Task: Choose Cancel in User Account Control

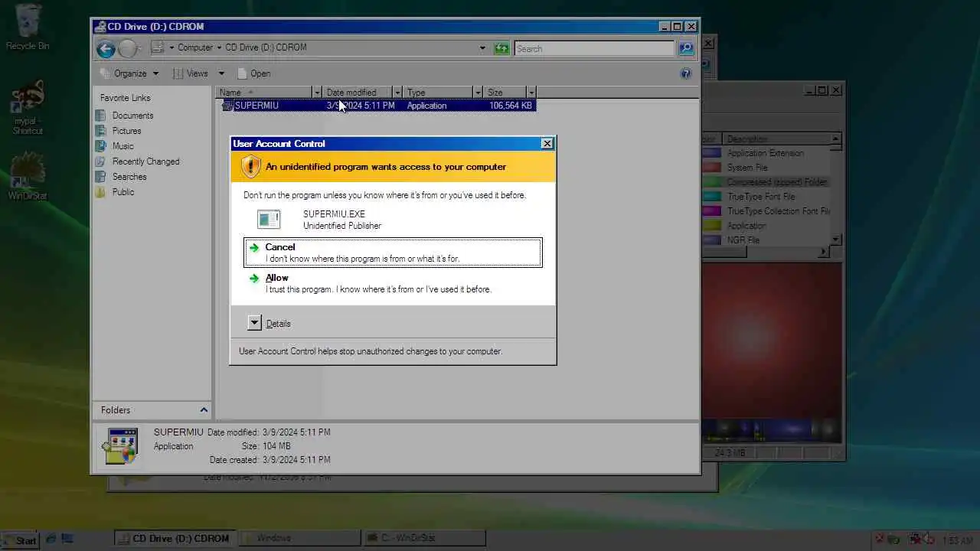Action: point(393,253)
